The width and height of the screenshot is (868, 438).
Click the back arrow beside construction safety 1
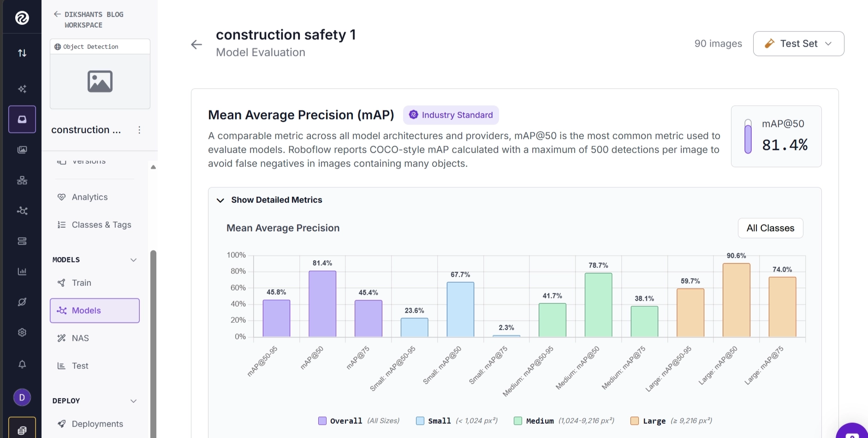[196, 44]
